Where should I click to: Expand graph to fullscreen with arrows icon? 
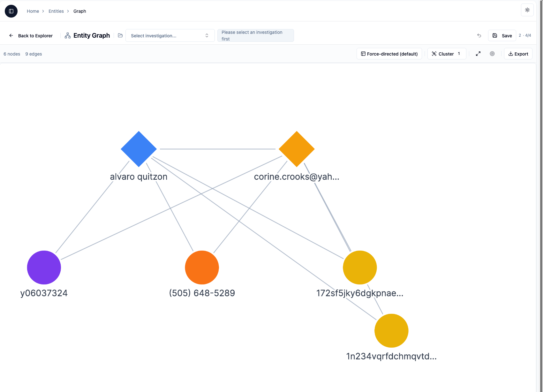click(x=478, y=54)
